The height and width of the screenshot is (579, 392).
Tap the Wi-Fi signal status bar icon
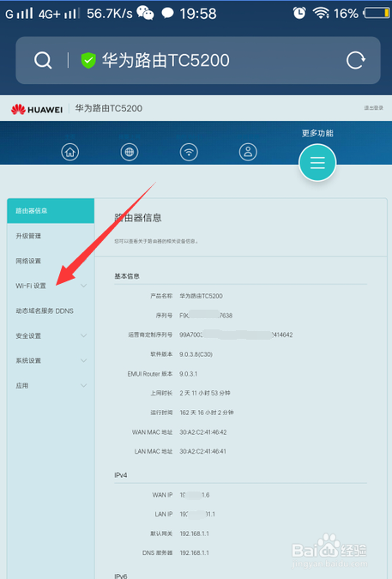tap(321, 13)
